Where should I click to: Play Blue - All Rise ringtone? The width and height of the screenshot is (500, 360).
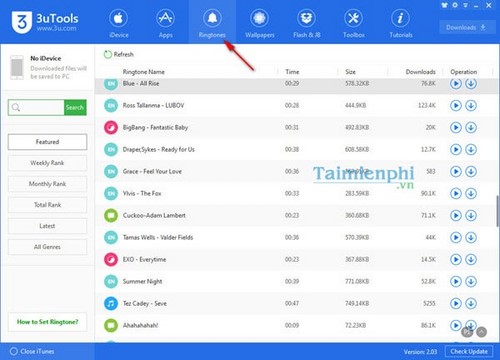456,84
